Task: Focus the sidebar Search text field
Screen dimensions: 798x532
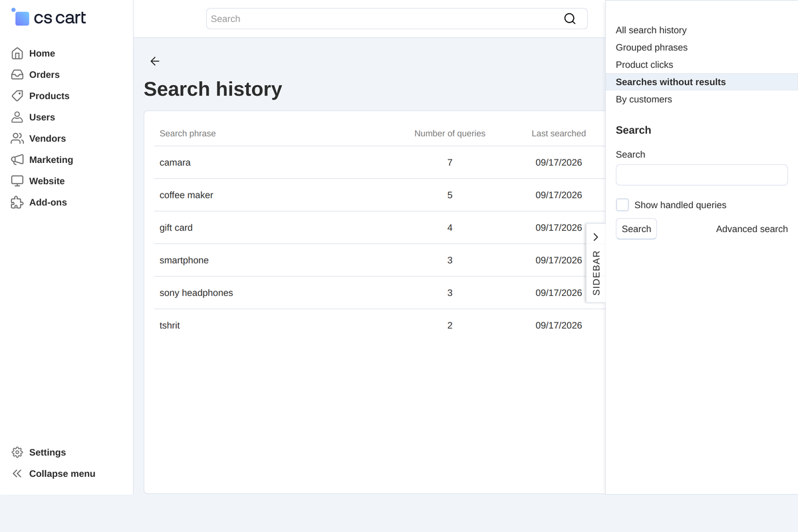Action: pos(702,175)
